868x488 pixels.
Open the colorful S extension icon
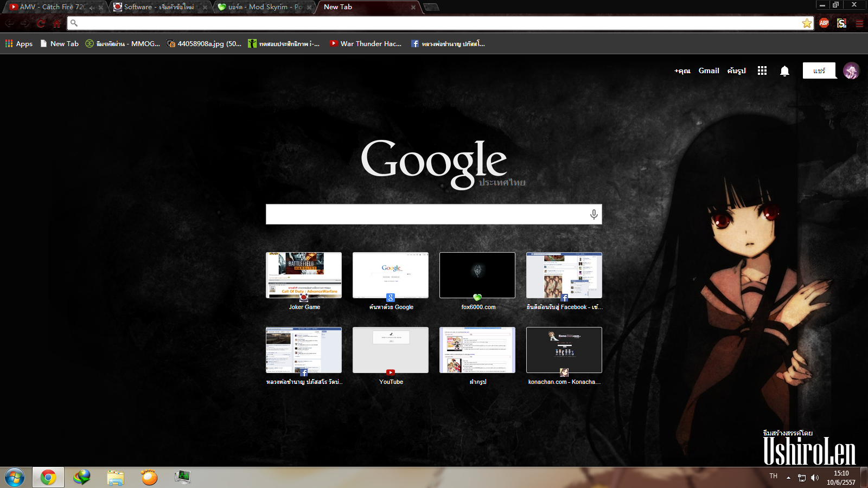tap(841, 23)
